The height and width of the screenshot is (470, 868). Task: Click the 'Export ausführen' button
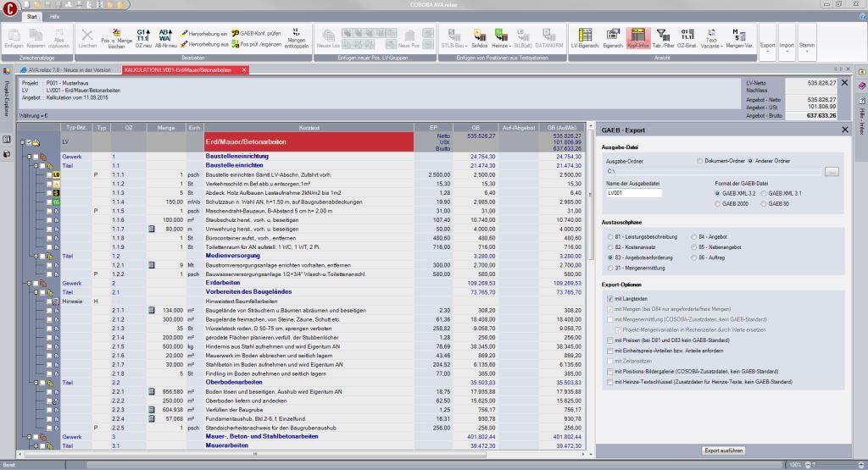723,451
